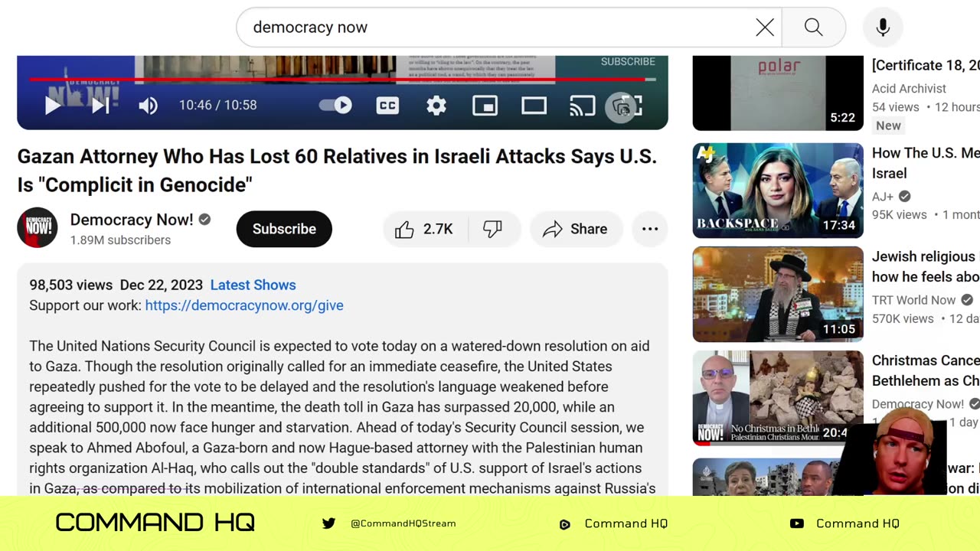Open the 'Christmas Cance...' video title
This screenshot has width=980, height=551.
coord(926,370)
